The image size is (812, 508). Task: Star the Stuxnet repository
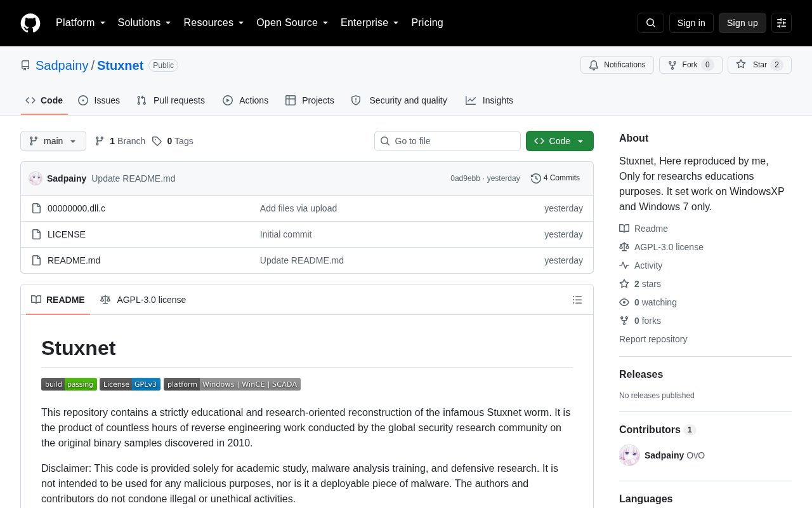[x=759, y=65]
